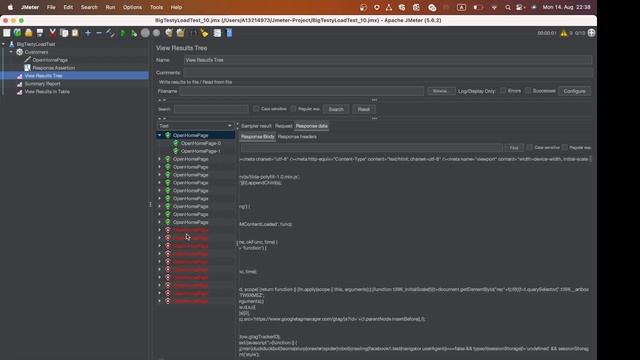The image size is (640, 360).
Task: Open the Templates toolbar icon
Action: (x=18, y=33)
